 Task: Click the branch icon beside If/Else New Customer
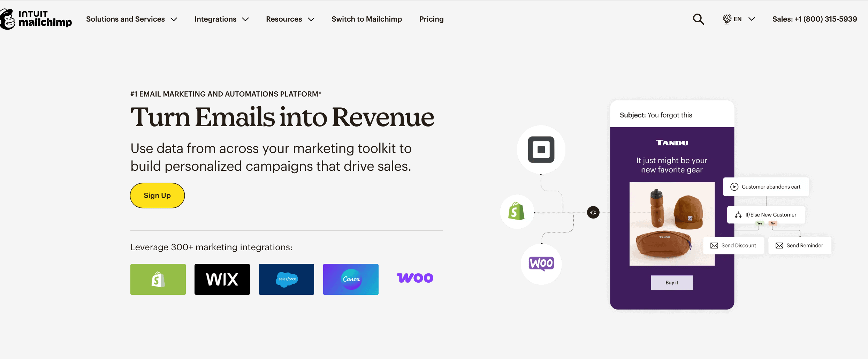tap(738, 215)
